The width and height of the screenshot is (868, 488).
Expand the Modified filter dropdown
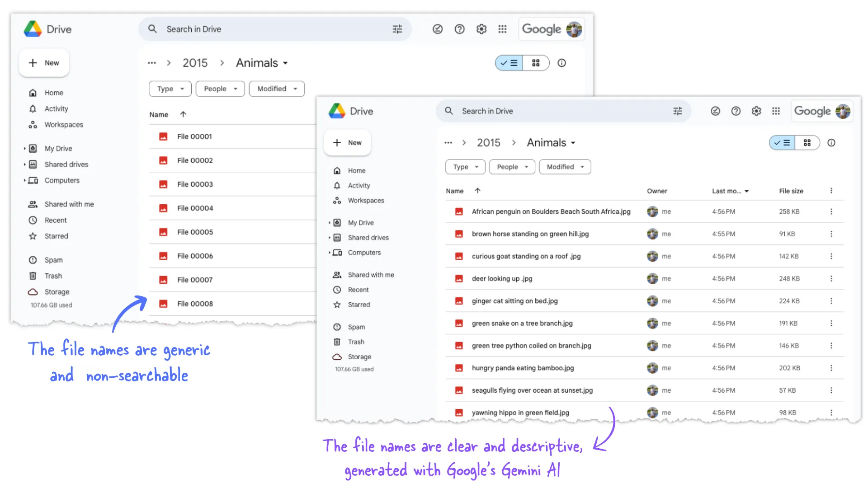pos(564,167)
